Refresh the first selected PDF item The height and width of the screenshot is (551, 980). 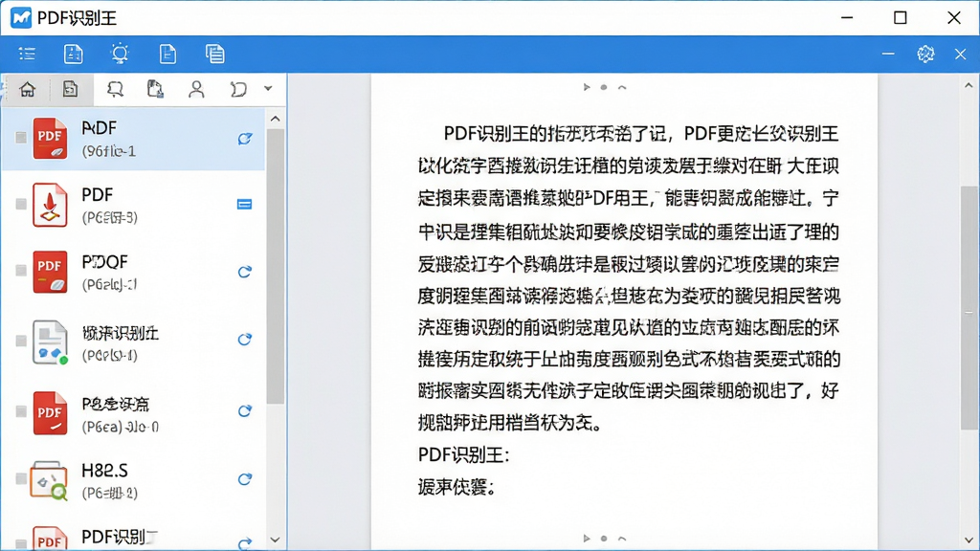click(244, 138)
